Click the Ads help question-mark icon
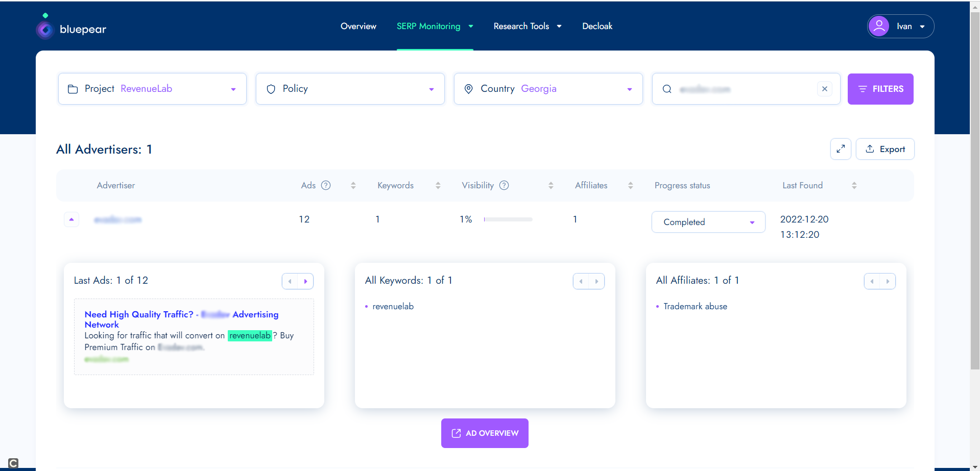 point(326,185)
